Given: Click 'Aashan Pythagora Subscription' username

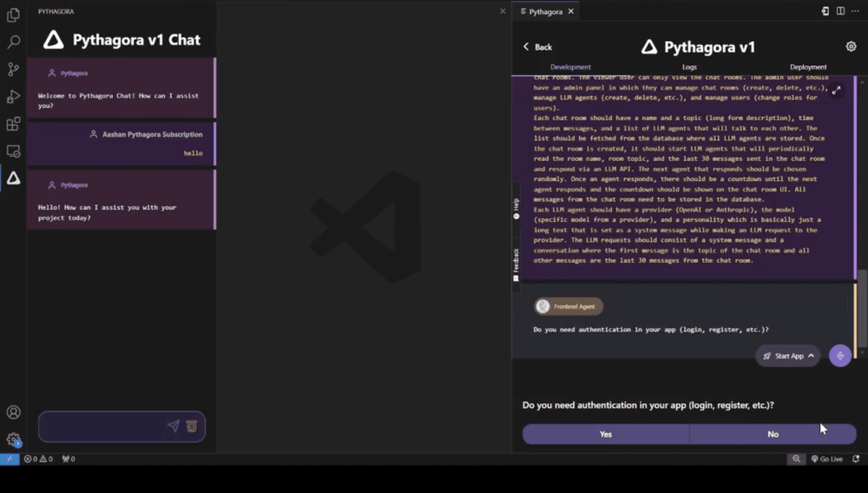Looking at the screenshot, I should pyautogui.click(x=152, y=134).
